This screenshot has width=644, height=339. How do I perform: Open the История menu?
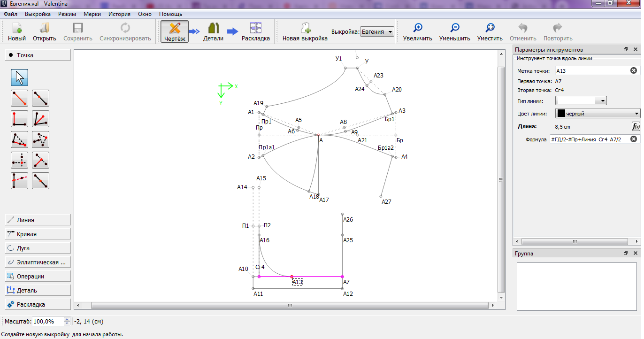coord(119,14)
